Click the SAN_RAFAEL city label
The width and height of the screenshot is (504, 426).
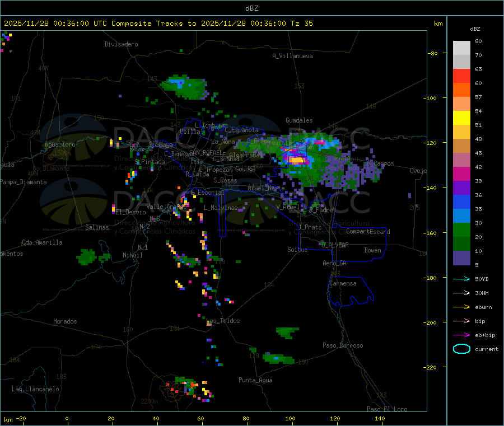(x=206, y=152)
